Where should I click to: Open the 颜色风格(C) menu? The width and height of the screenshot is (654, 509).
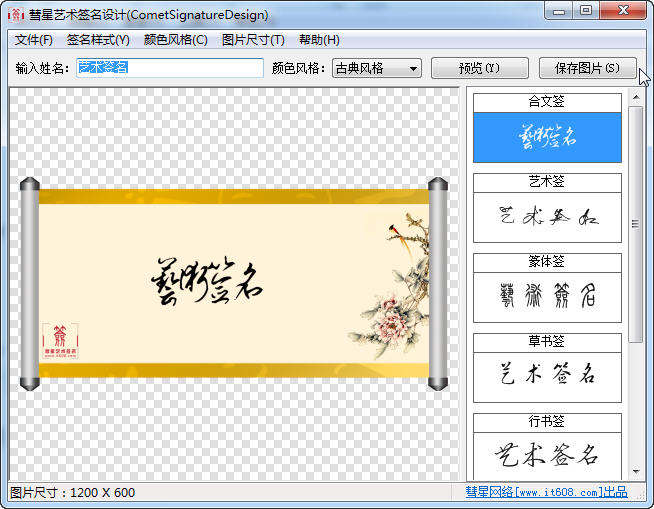pyautogui.click(x=176, y=40)
